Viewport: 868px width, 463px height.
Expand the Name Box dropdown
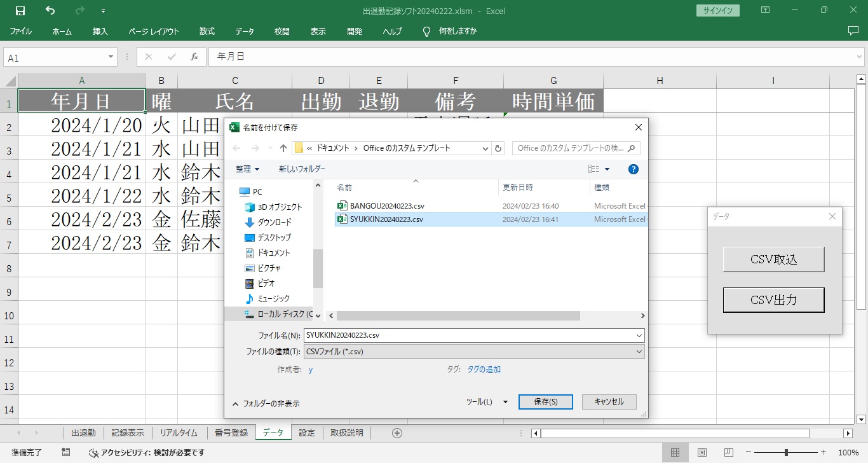[111, 57]
